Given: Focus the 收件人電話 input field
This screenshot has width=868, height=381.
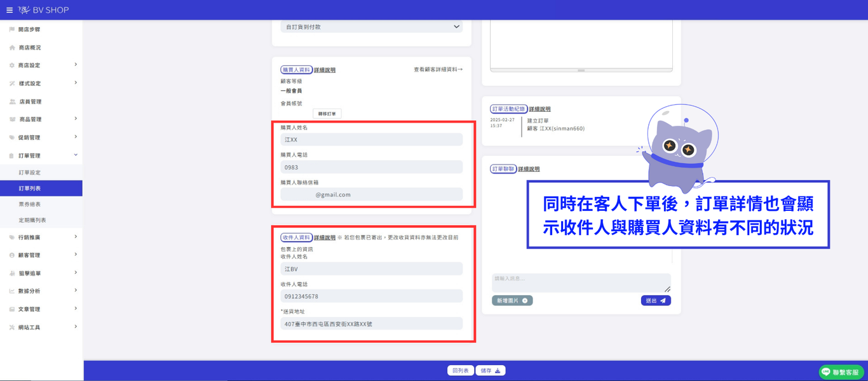Looking at the screenshot, I should [x=372, y=297].
